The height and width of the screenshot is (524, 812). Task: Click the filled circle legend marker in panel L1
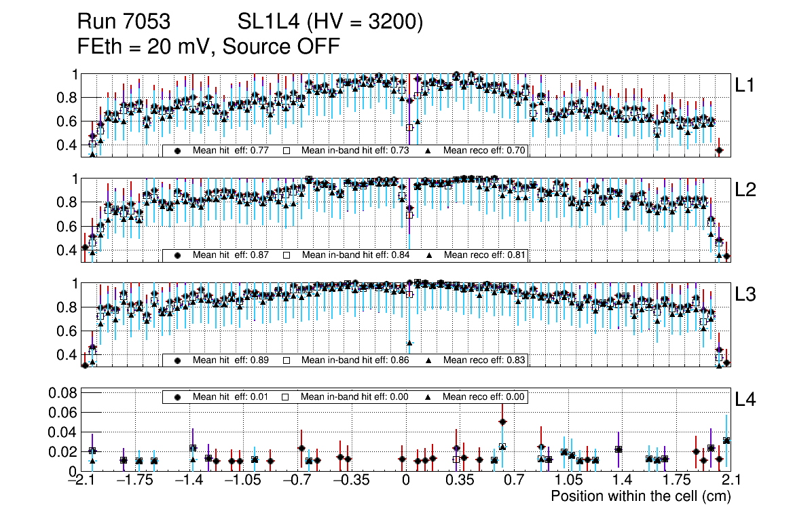click(x=178, y=151)
